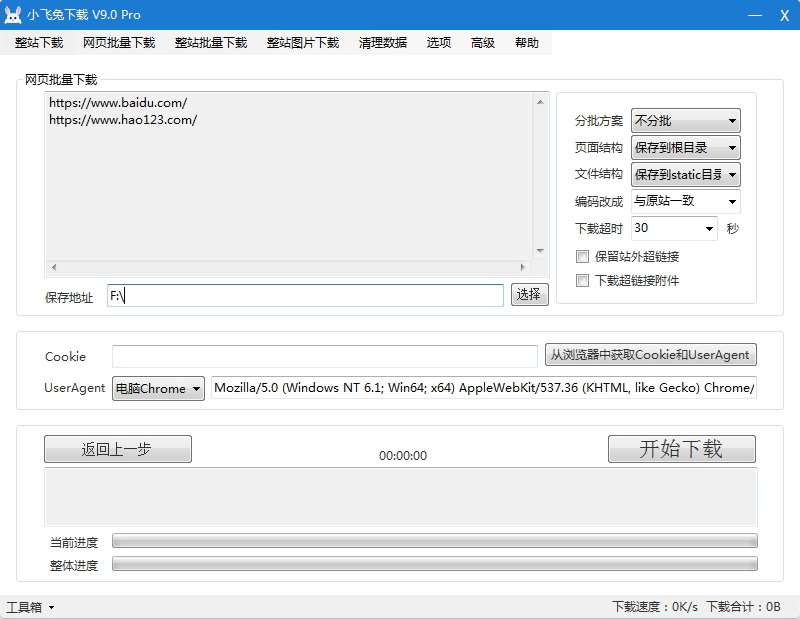Image resolution: width=800 pixels, height=619 pixels.
Task: Open 文件结构 dropdown list
Action: 686,175
